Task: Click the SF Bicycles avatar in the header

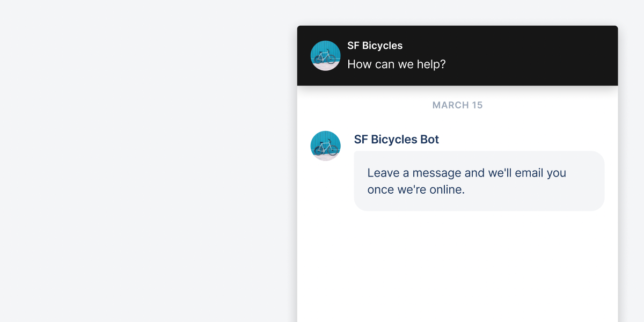Action: click(325, 56)
